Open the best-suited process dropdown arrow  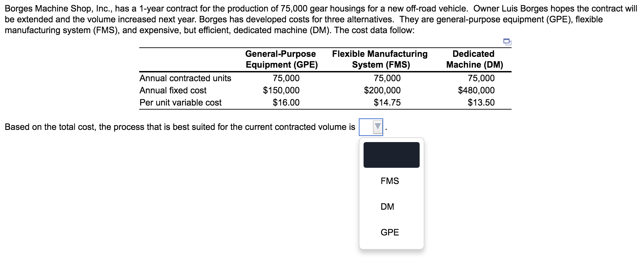click(x=377, y=127)
